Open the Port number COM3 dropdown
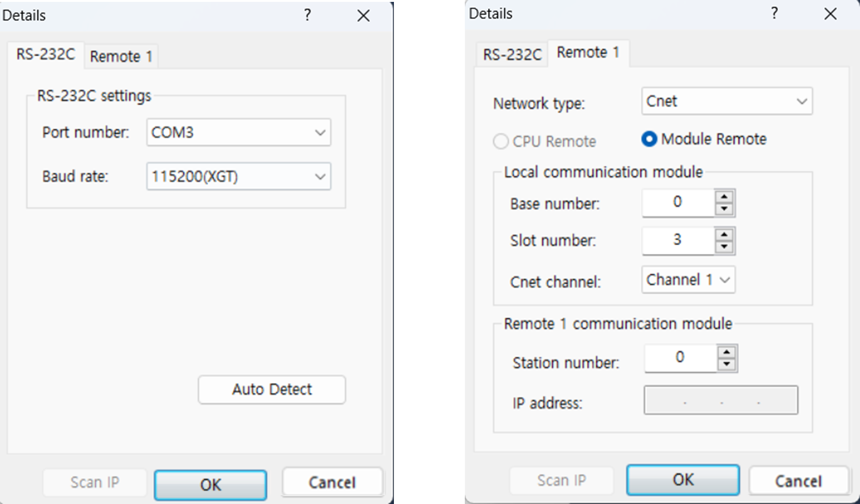The height and width of the screenshot is (504, 860). [x=321, y=132]
